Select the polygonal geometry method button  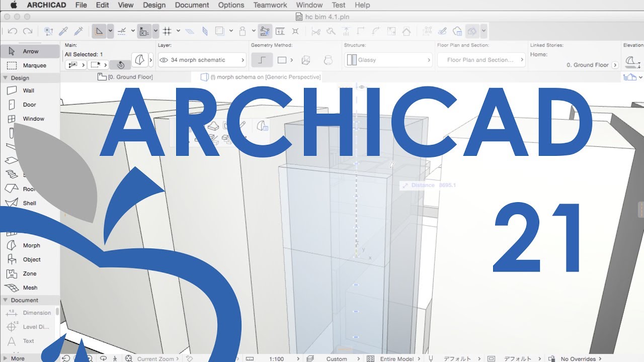(x=262, y=60)
